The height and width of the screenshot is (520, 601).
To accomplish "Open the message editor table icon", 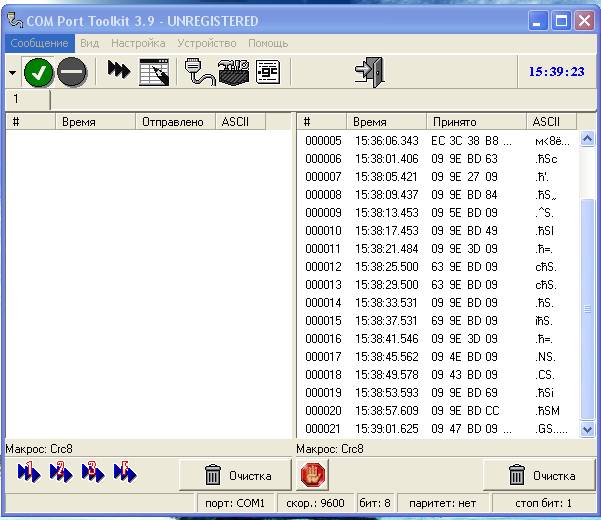I will [154, 72].
